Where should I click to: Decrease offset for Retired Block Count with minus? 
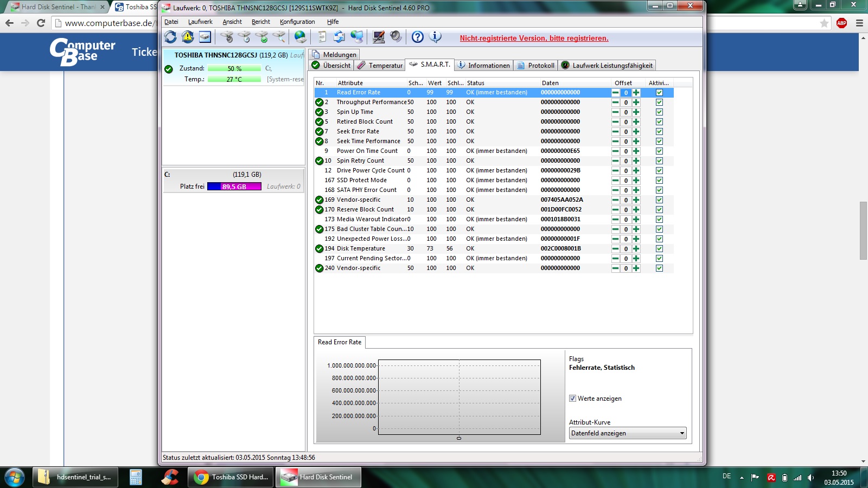click(615, 122)
